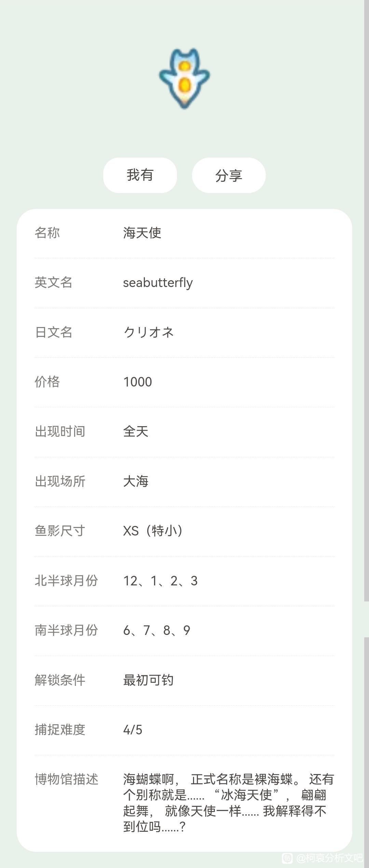Click the 捕捉难度 label

tap(60, 730)
